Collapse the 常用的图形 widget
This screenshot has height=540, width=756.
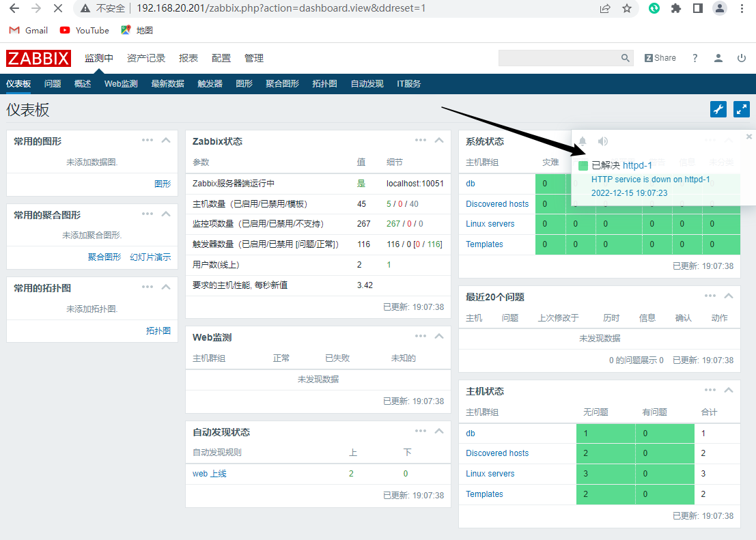pyautogui.click(x=166, y=141)
